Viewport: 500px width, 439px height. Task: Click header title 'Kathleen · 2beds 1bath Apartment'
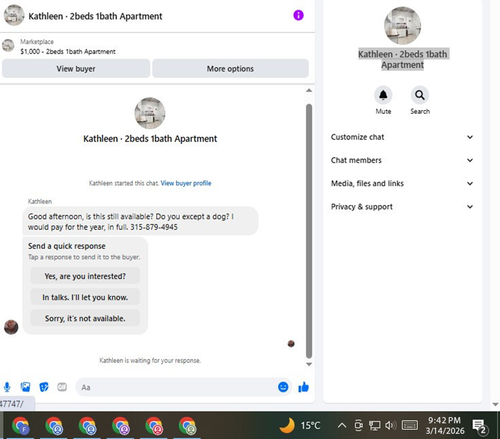click(x=95, y=16)
